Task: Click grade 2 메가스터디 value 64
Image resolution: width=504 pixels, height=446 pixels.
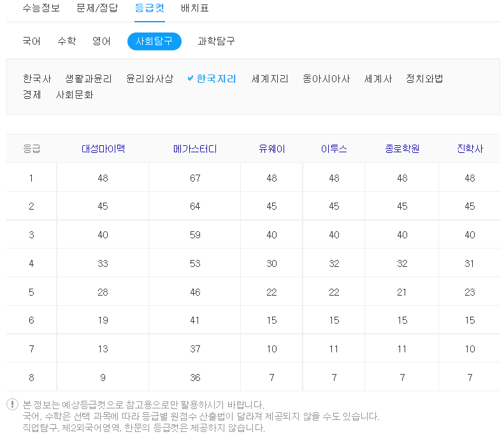Action: point(195,206)
